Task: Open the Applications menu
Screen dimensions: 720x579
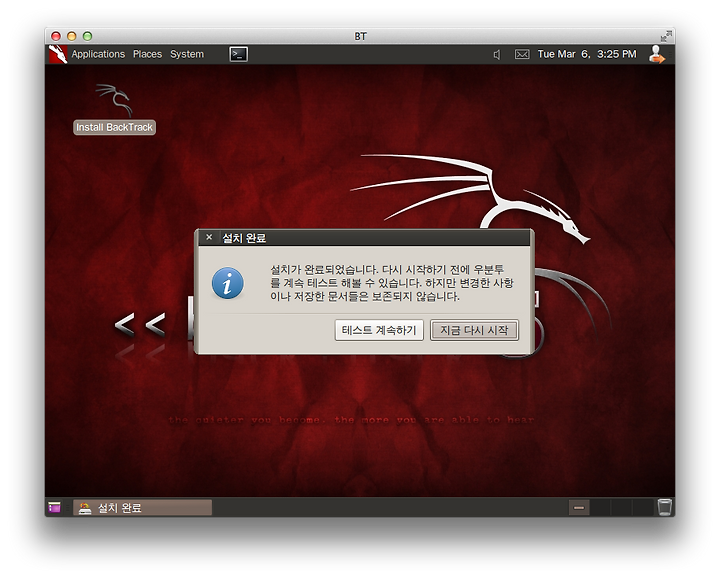Action: [x=98, y=54]
